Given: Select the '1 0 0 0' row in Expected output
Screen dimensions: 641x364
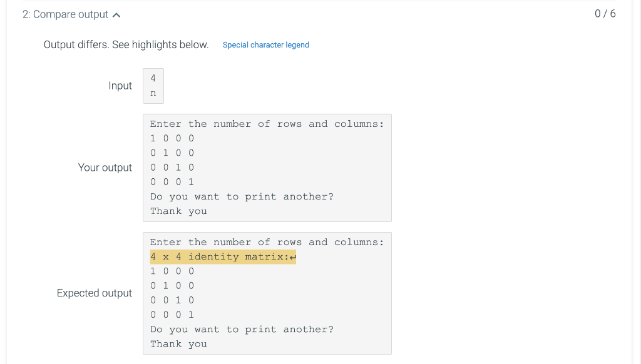Looking at the screenshot, I should (x=170, y=271).
